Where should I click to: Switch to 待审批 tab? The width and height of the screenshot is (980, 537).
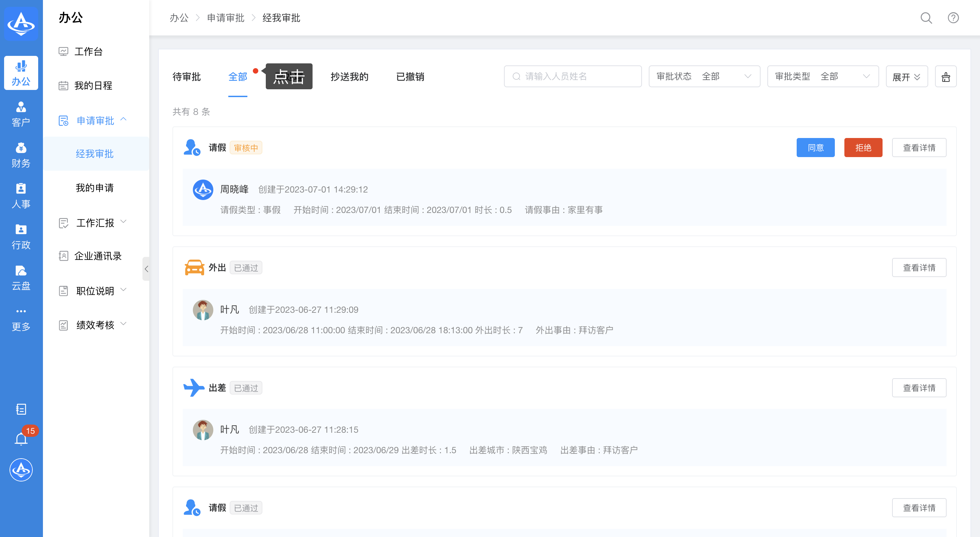pyautogui.click(x=186, y=77)
